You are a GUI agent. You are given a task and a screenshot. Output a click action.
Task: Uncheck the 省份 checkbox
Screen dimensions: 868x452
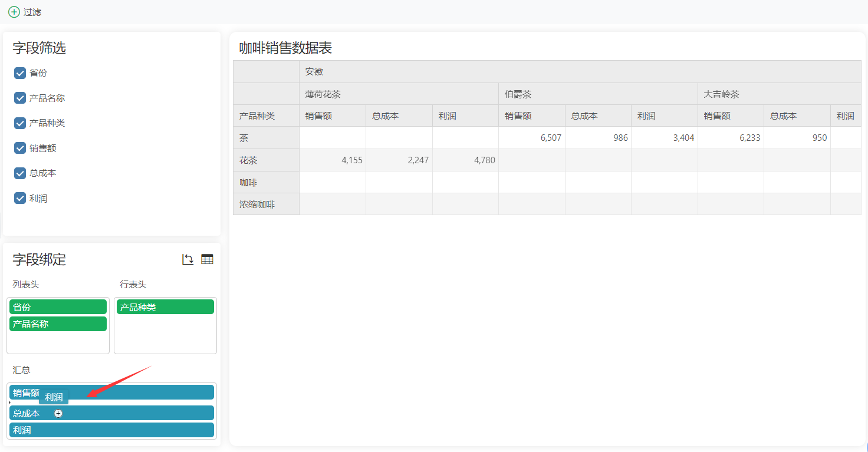pos(20,73)
